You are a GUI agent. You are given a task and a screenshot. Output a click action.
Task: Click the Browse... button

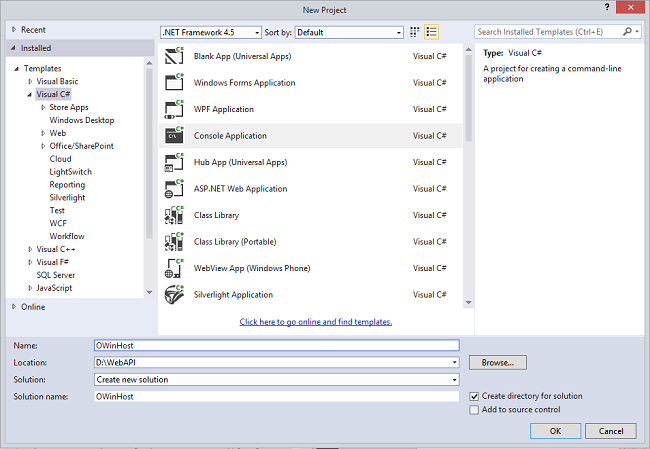coord(498,363)
